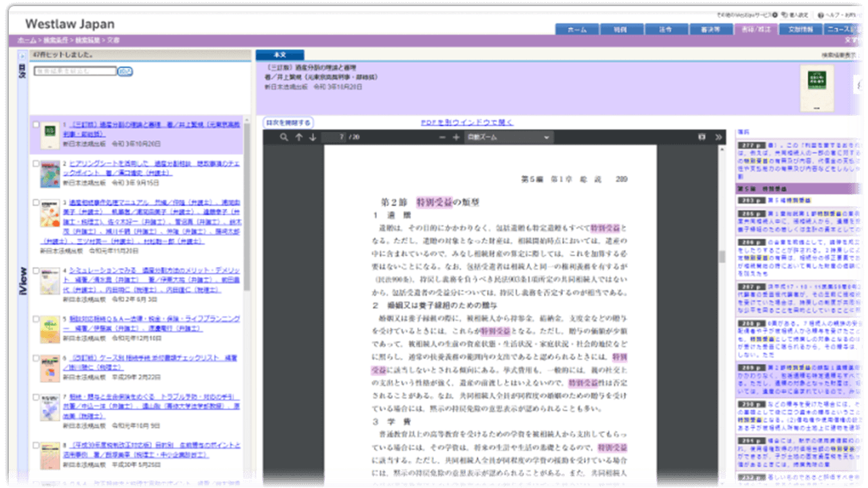This screenshot has width=868, height=488.
Task: Zoom out with the minus icon
Action: click(442, 137)
